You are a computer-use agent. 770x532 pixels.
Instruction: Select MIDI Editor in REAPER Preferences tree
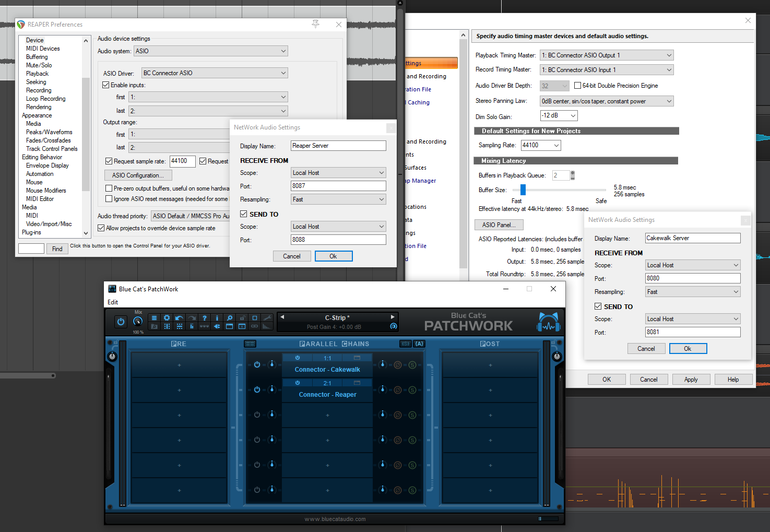click(x=40, y=199)
